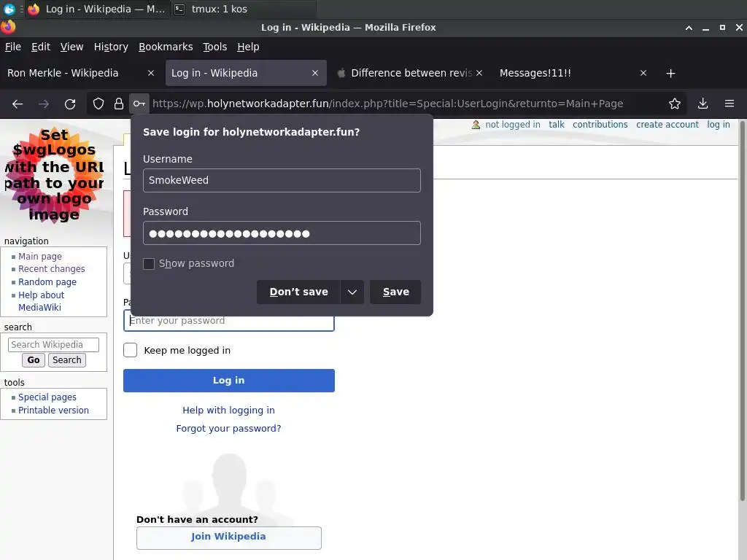Open the Downloads arrow icon
Screen dimensions: 747x560
(703, 104)
